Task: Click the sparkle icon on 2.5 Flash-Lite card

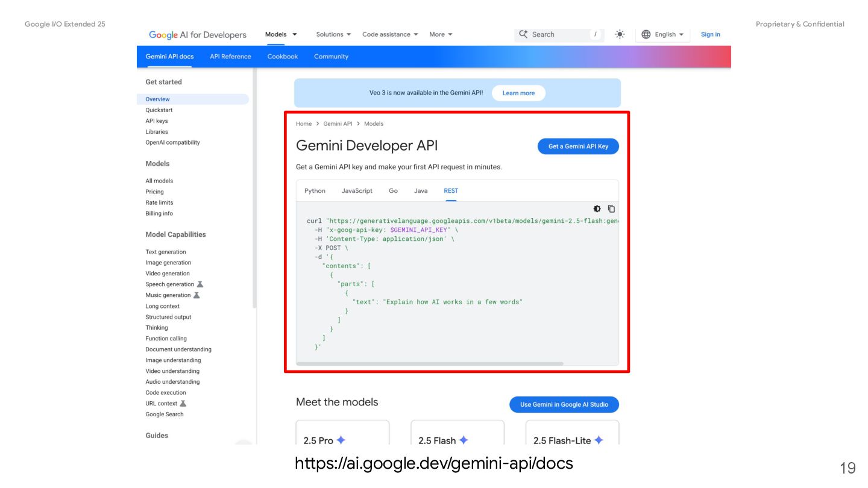Action: click(599, 440)
